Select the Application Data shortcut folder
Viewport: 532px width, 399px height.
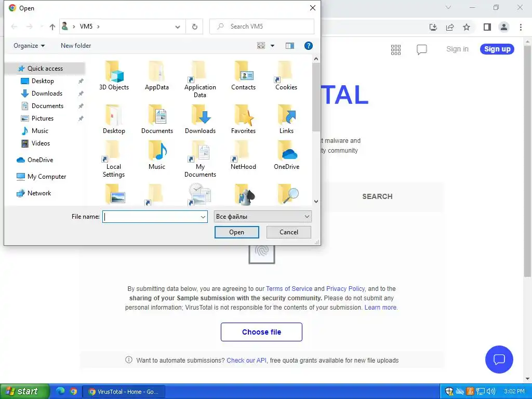[200, 79]
